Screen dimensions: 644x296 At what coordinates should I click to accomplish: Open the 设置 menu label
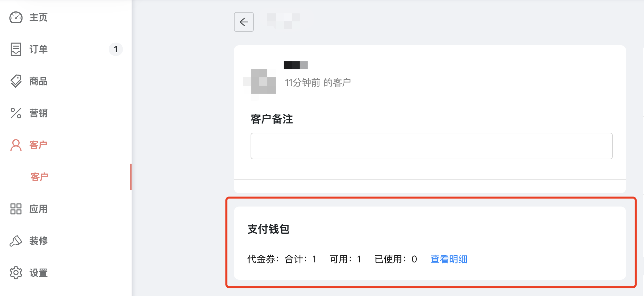(x=39, y=273)
